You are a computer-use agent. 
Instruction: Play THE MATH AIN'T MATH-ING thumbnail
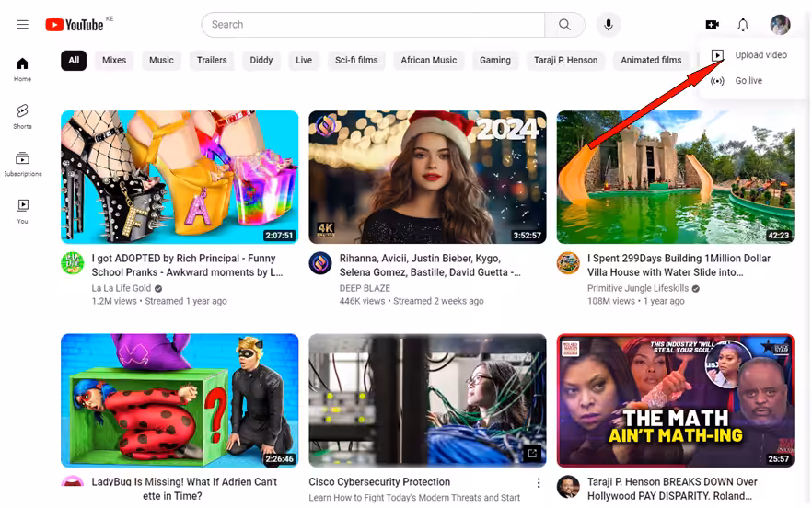[676, 400]
